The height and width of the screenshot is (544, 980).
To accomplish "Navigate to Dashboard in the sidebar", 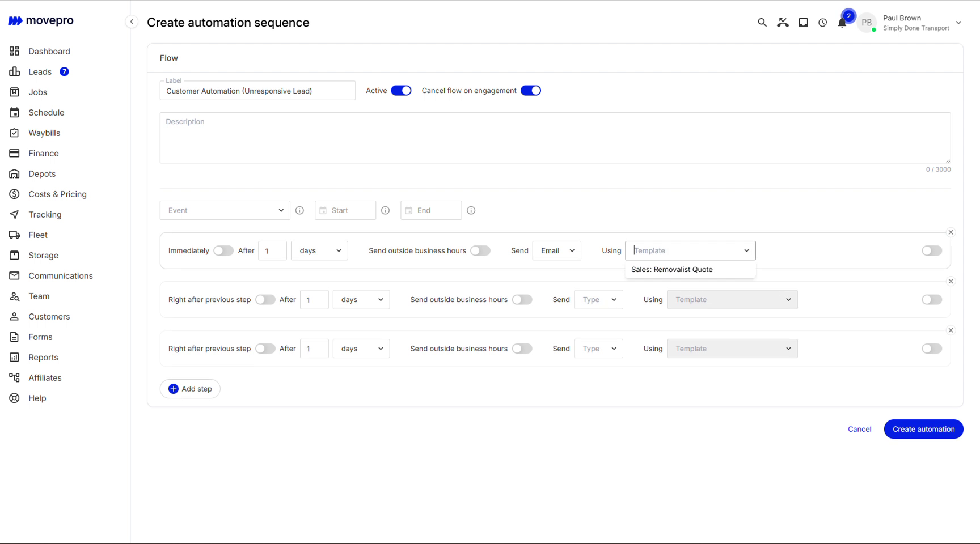I will tap(49, 52).
